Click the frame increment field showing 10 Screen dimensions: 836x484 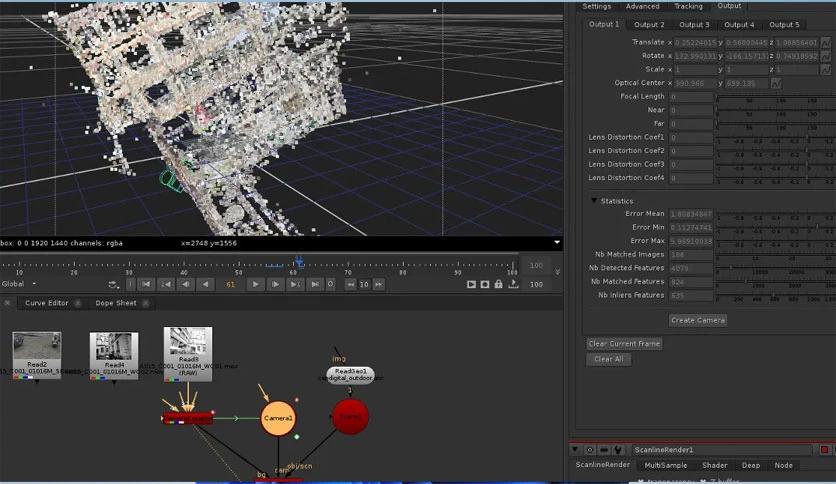(364, 284)
